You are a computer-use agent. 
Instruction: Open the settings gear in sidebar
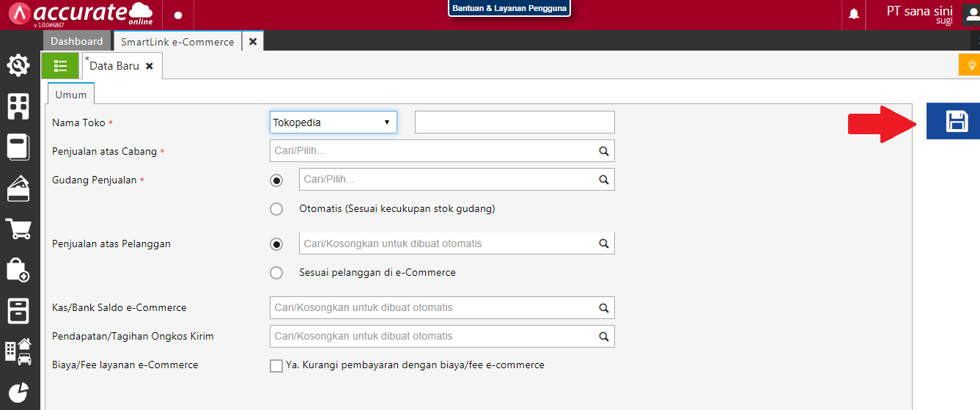coord(18,66)
